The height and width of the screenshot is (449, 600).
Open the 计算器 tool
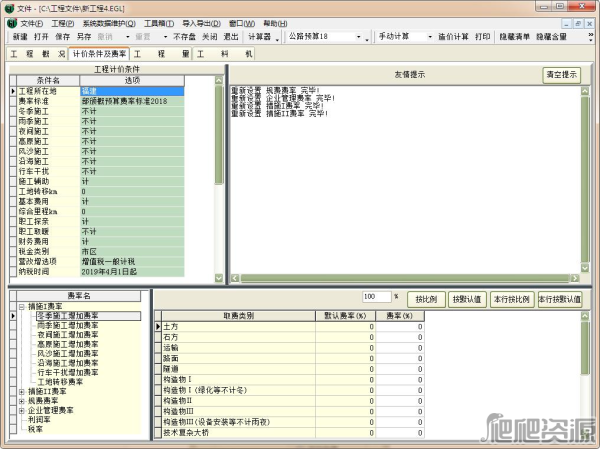coord(260,36)
